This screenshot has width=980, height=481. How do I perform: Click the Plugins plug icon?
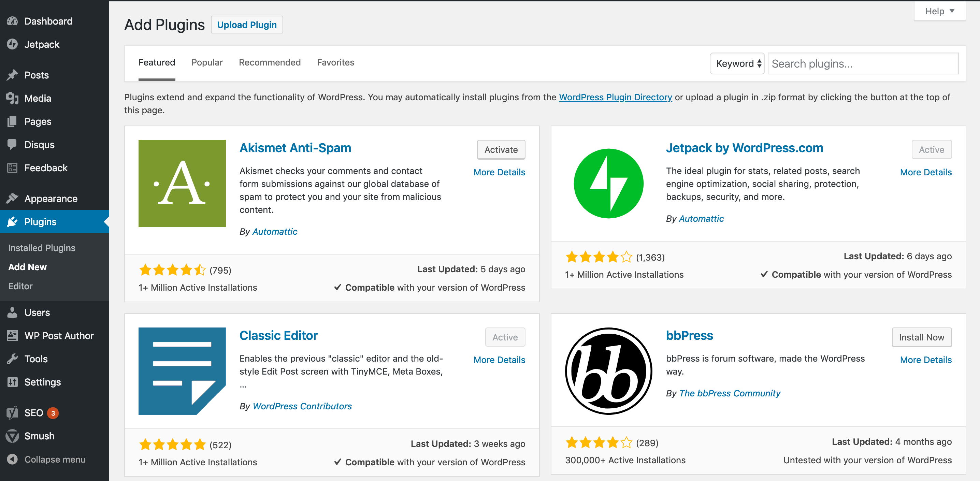pyautogui.click(x=12, y=222)
